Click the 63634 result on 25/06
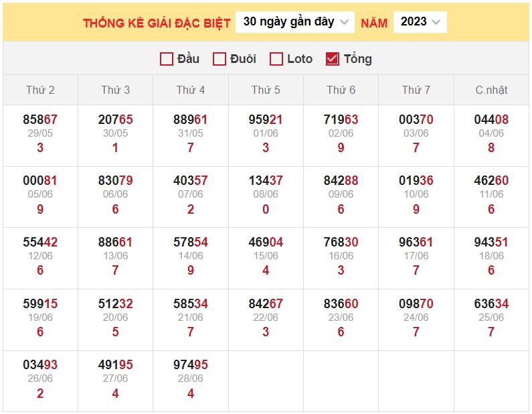The image size is (532, 414). (491, 304)
